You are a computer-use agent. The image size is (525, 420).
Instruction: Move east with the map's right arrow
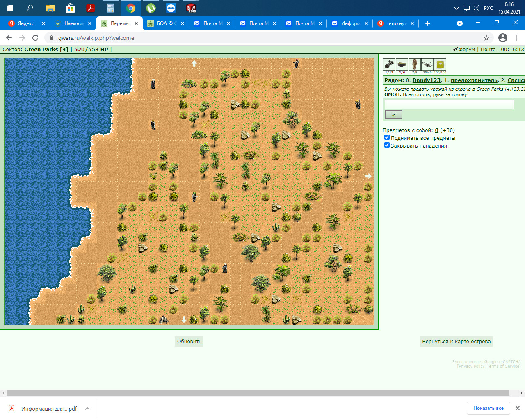[368, 176]
